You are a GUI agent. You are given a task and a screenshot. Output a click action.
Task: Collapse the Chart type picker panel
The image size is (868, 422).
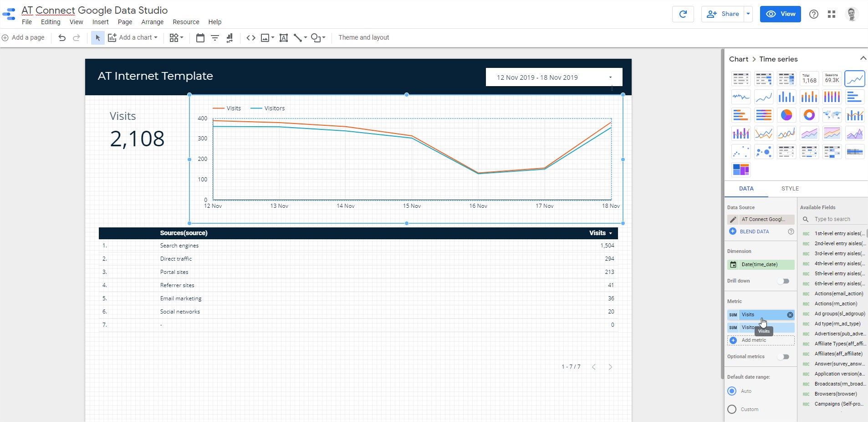[863, 58]
